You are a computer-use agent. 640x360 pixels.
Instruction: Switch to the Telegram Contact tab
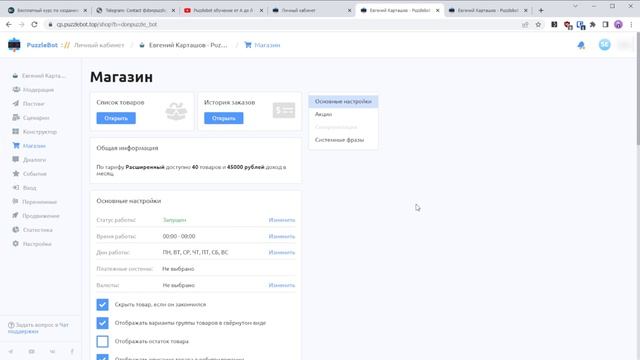click(136, 10)
